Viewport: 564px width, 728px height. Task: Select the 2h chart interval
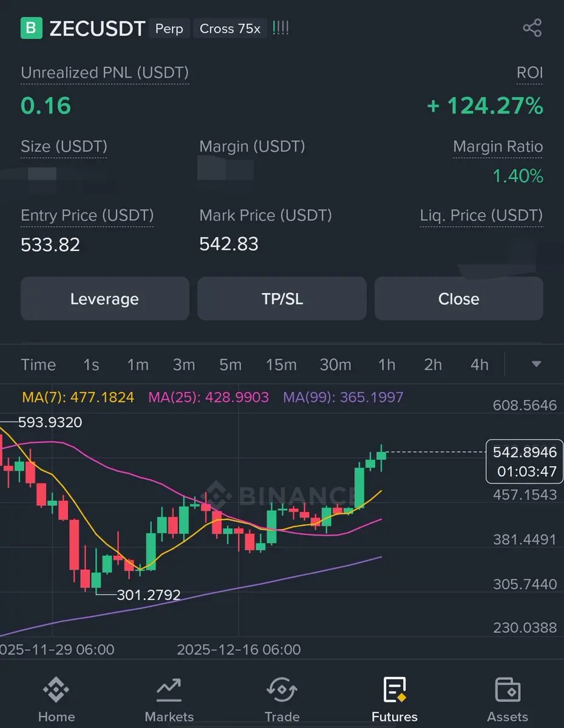point(433,365)
